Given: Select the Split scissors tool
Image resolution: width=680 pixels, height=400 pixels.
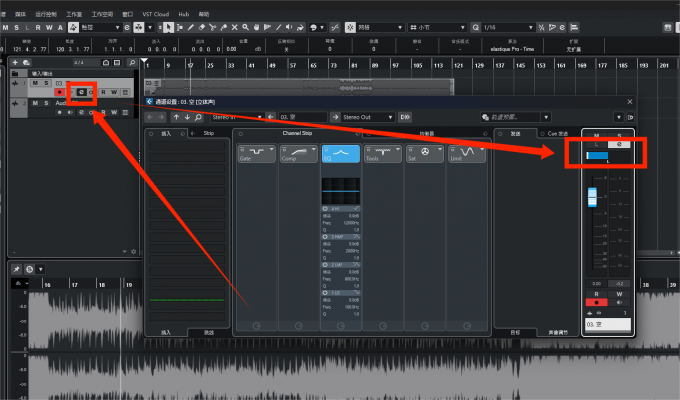Looking at the screenshot, I should [212, 27].
